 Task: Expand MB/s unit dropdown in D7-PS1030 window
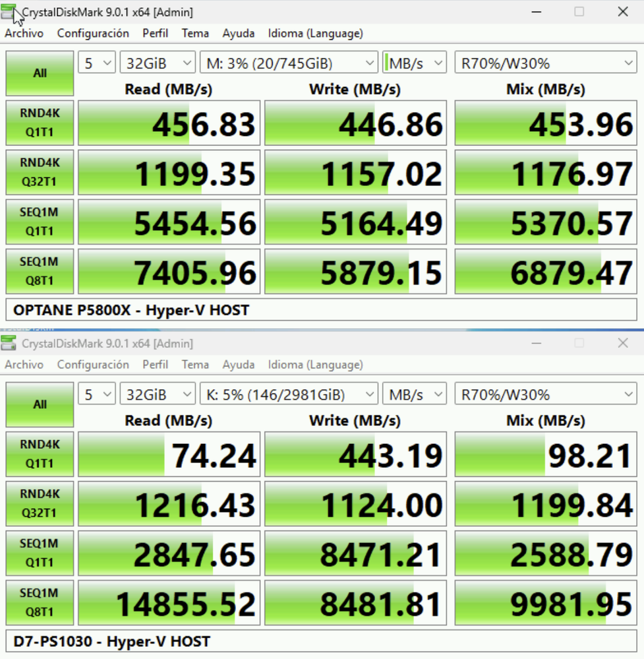[x=414, y=394]
